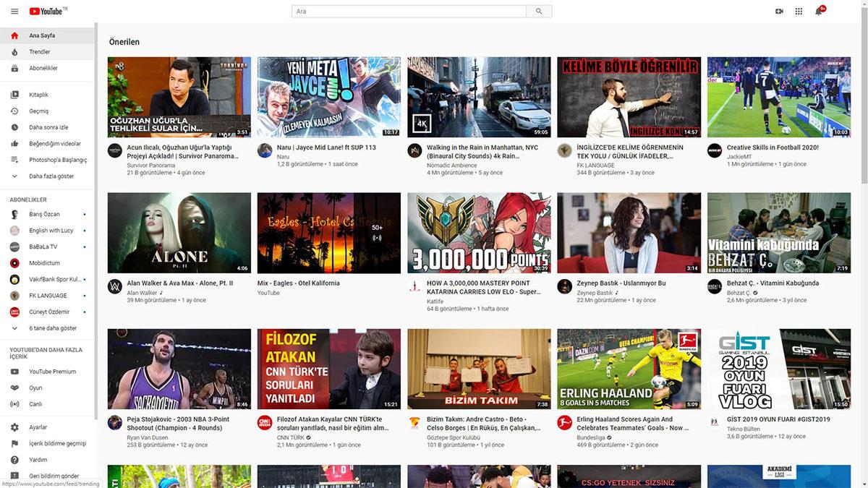Image resolution: width=868 pixels, height=488 pixels.
Task: Expand '6 tane daha göster' subscriptions
Action: point(52,328)
